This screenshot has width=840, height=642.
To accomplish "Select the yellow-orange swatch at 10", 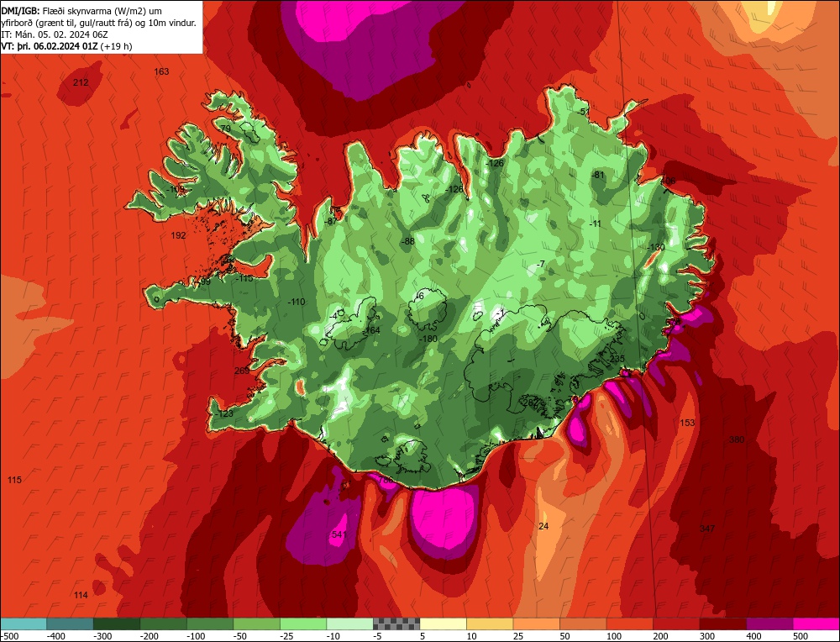I will coord(490,624).
